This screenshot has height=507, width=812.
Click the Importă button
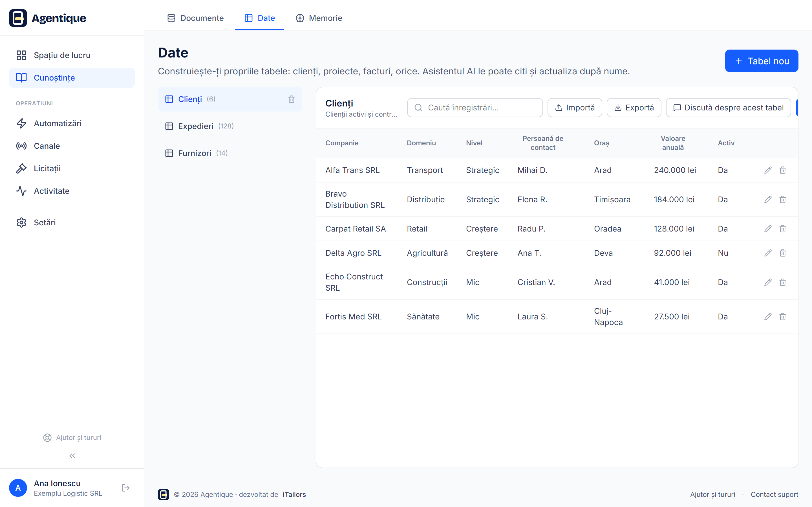pos(574,108)
